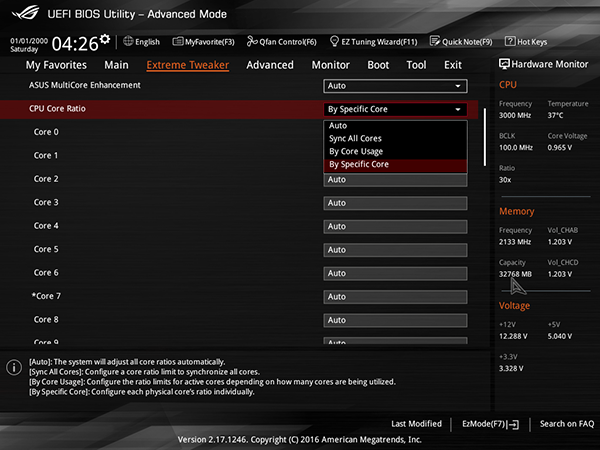Click the 04:26 clock display
This screenshot has height=450, width=600.
[75, 44]
